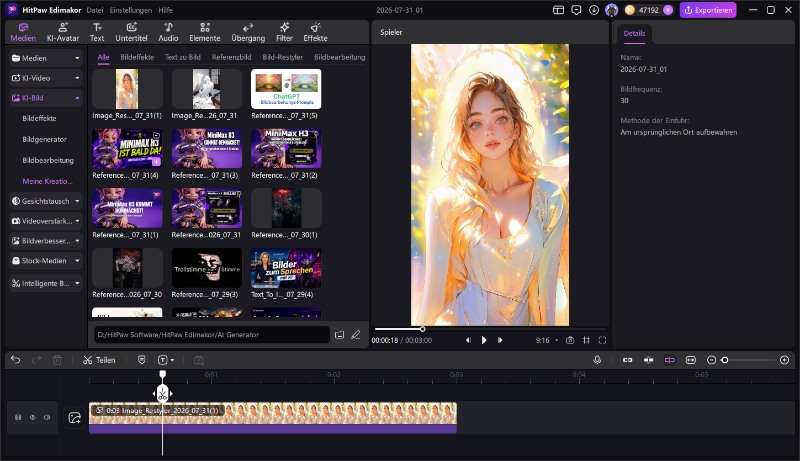Click the fullscreen icon in player

pos(602,340)
